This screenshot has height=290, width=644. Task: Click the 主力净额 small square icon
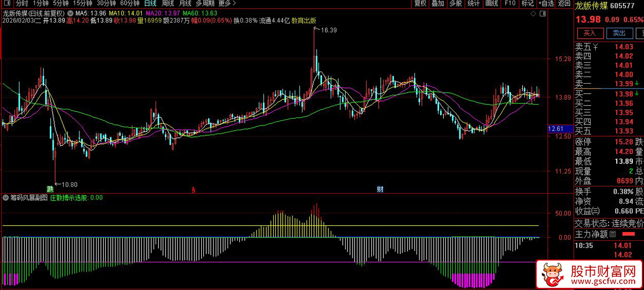[x=612, y=234]
